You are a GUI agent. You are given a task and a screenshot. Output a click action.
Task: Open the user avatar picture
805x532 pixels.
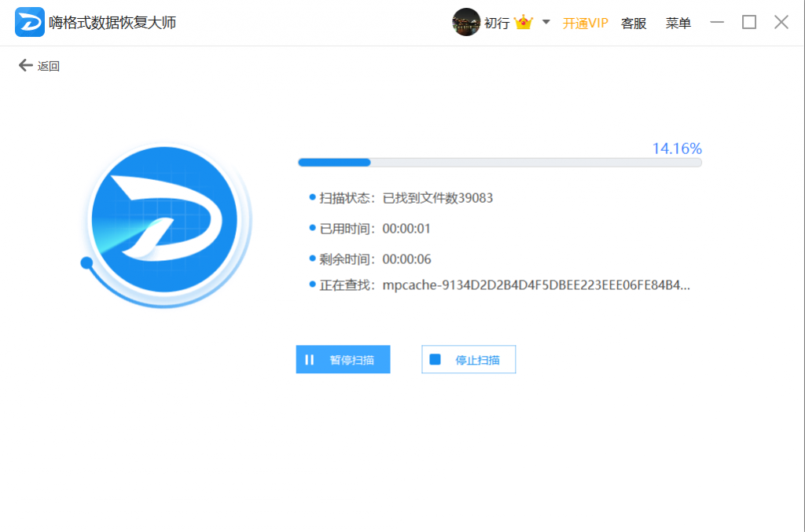click(x=465, y=22)
